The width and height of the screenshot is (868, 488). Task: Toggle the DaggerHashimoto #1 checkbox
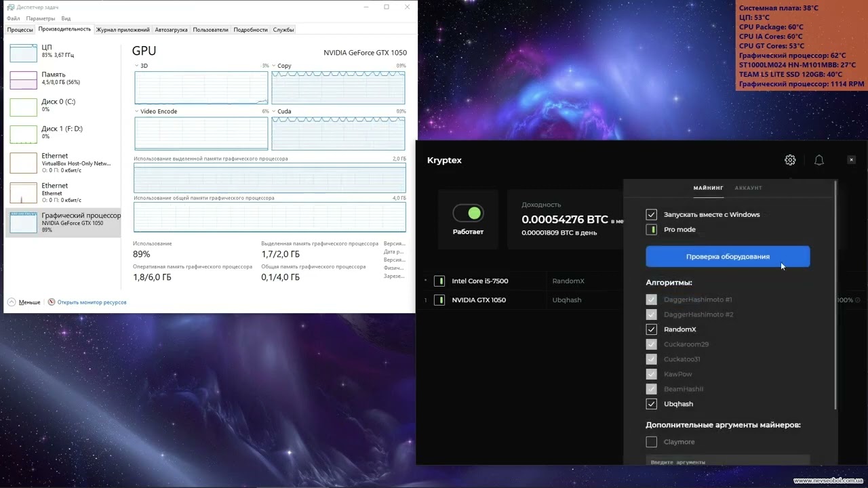point(651,300)
